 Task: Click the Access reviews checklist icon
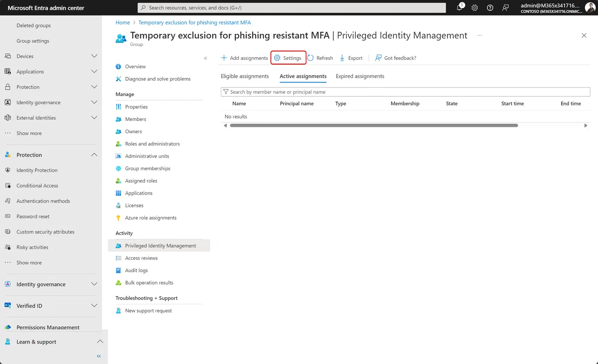pos(119,258)
